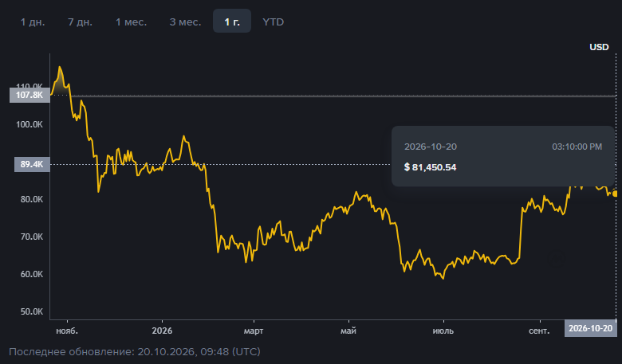Screen dimensions: 622x364
Task: Click the yellow current price dot
Action: (616, 194)
